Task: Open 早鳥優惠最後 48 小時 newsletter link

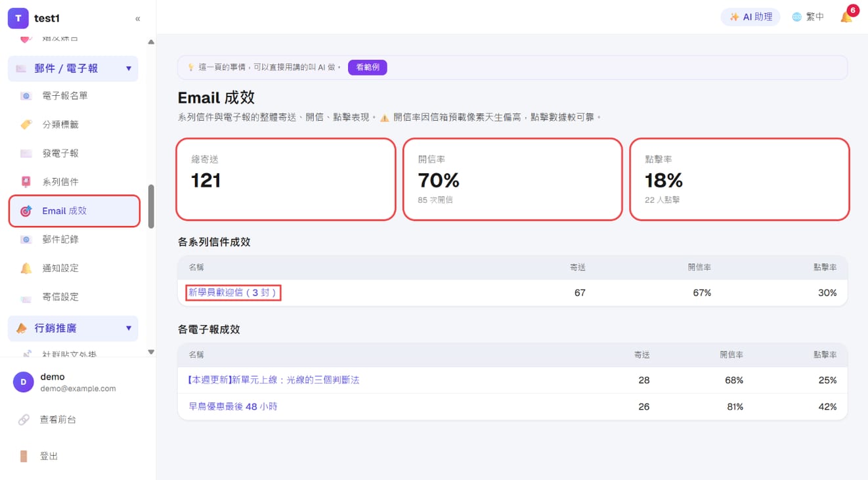Action: pyautogui.click(x=232, y=406)
